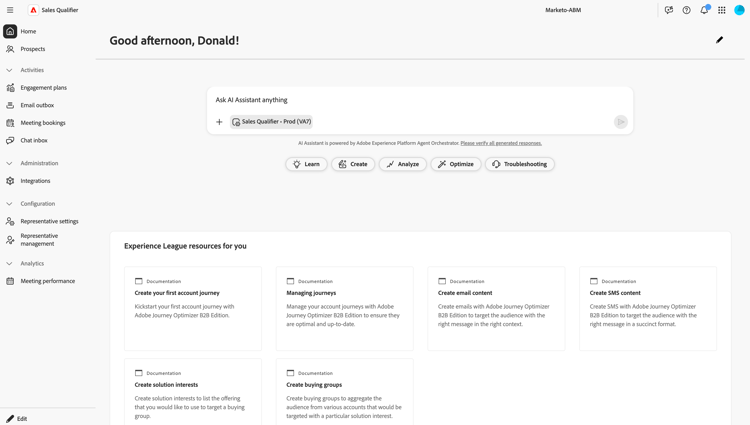Click the Integrations gear icon
The height and width of the screenshot is (425, 750).
coord(10,181)
